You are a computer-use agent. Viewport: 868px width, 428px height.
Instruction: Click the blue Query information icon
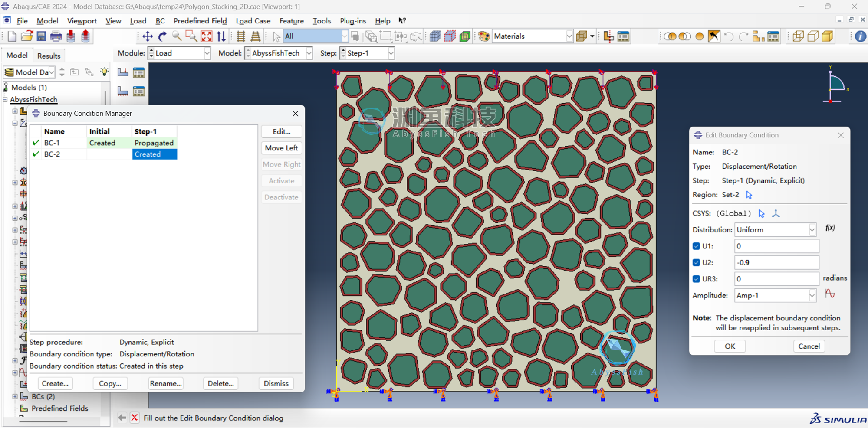tap(860, 36)
